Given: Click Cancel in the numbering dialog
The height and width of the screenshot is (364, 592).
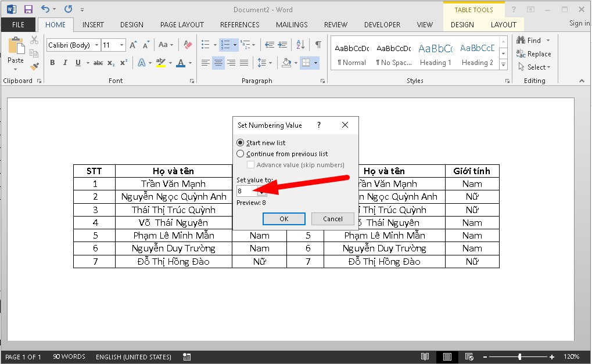Looking at the screenshot, I should click(x=332, y=219).
